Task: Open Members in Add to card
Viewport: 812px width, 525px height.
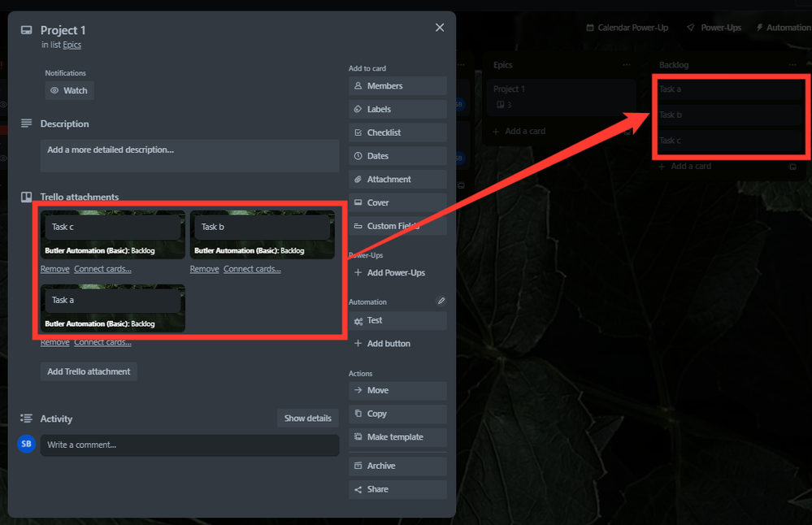Action: (397, 86)
